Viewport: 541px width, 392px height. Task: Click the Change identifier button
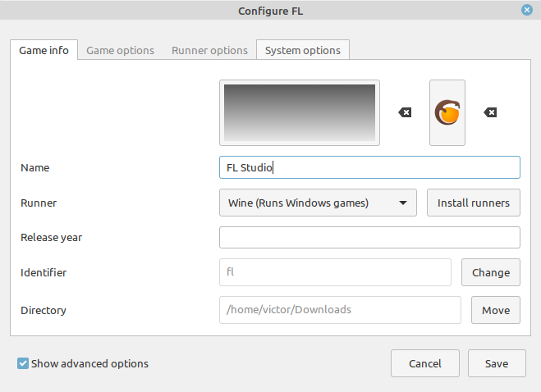tap(491, 272)
